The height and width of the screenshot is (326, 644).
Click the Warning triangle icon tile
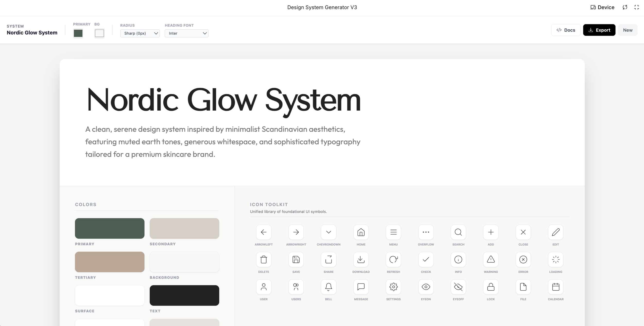click(491, 260)
